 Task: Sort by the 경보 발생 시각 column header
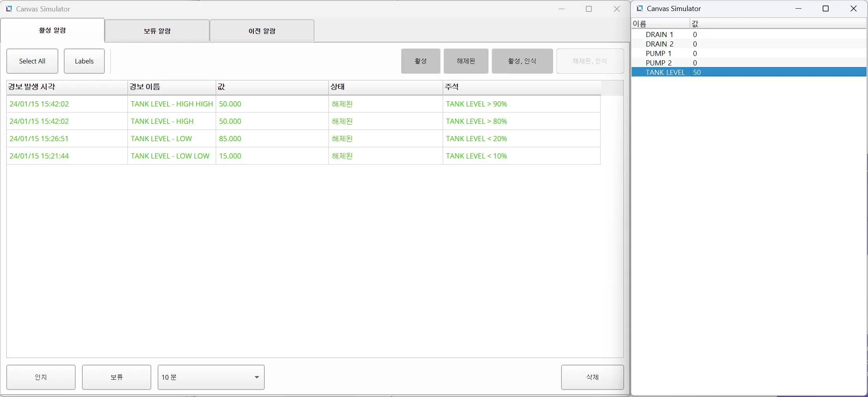(67, 87)
